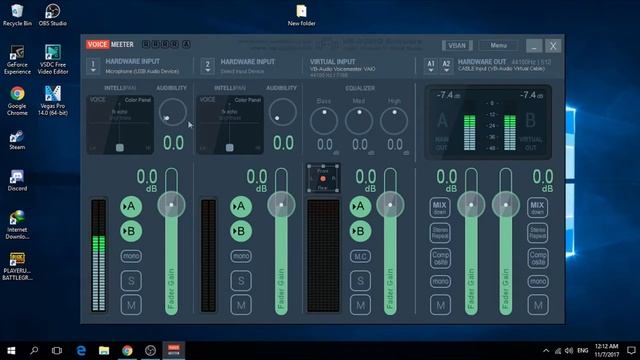Open the Voicemeeter Menu
The height and width of the screenshot is (360, 640).
point(498,45)
